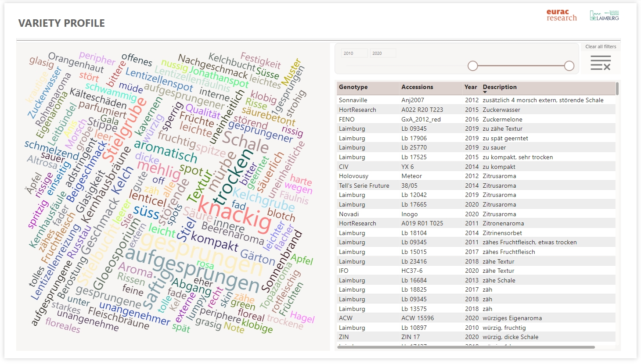The image size is (641, 364).
Task: Click the 'Zuckermelone' description cell
Action: tap(502, 119)
